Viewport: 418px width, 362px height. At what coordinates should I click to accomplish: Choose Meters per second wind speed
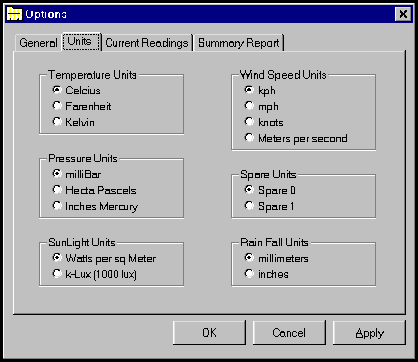coord(296,138)
